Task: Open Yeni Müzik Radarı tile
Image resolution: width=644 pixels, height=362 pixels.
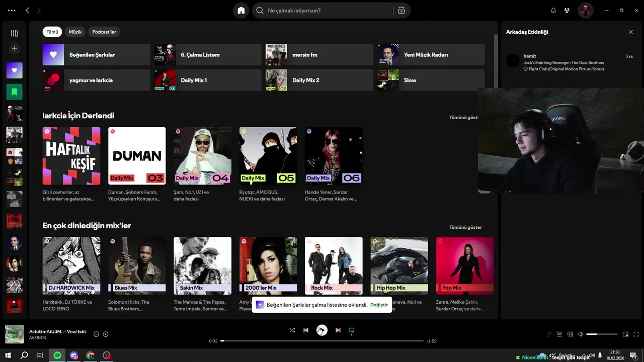Action: 431,55
